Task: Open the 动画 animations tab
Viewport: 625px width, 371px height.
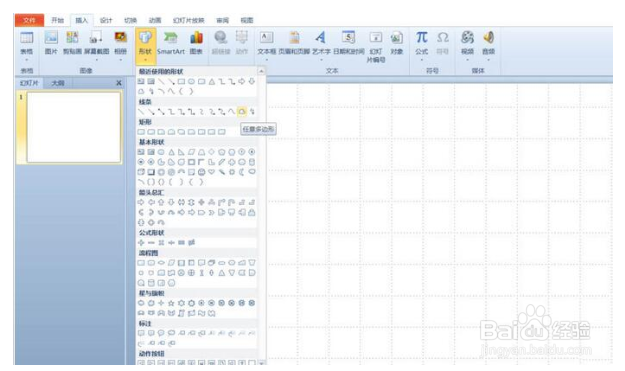Action: pyautogui.click(x=155, y=20)
